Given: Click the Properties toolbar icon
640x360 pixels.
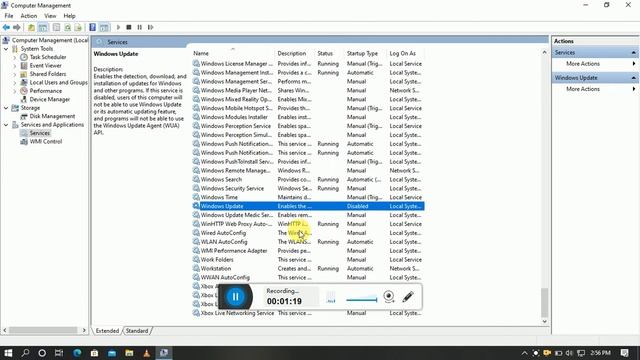Looking at the screenshot, I should pos(56,27).
